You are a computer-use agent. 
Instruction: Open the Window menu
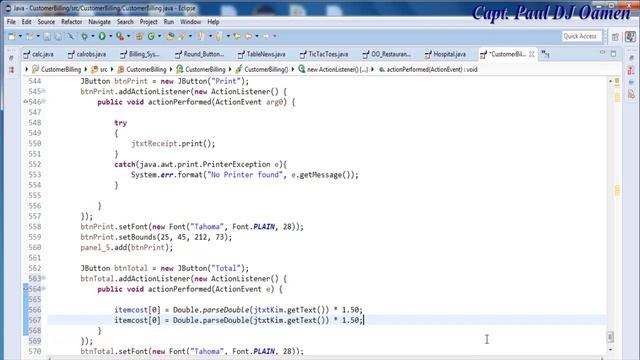(x=190, y=22)
